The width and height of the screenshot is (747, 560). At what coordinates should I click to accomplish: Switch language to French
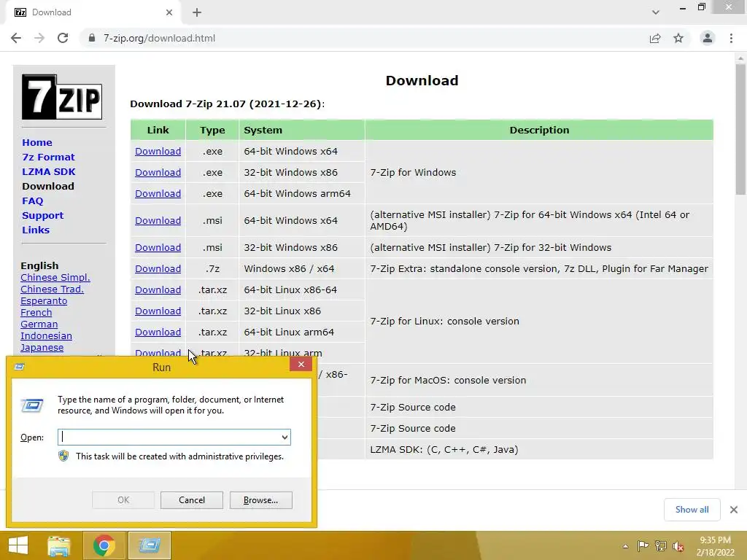[36, 312]
